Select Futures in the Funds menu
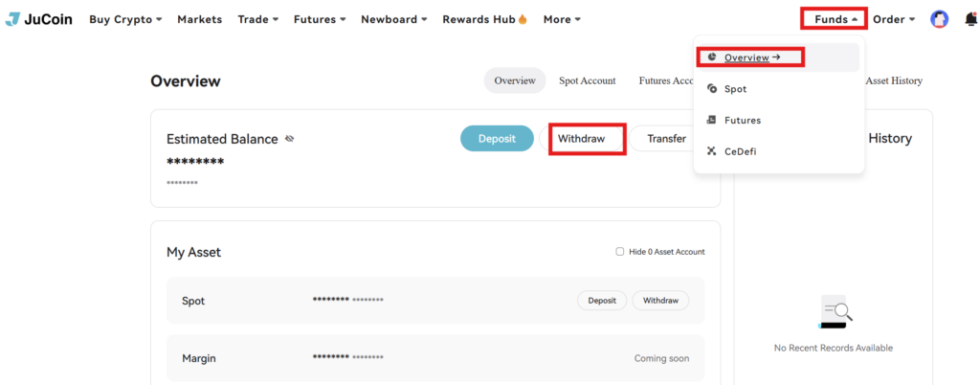Screen dimensions: 980x385 [x=779, y=120]
